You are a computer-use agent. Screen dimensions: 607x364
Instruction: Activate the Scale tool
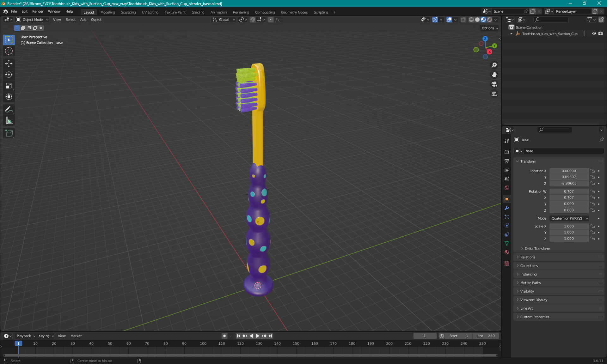[x=9, y=86]
